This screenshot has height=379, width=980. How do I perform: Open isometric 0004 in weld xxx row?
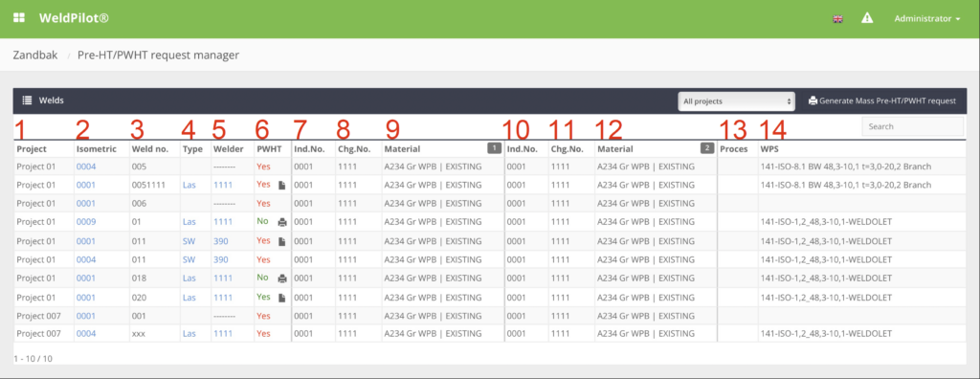(86, 334)
